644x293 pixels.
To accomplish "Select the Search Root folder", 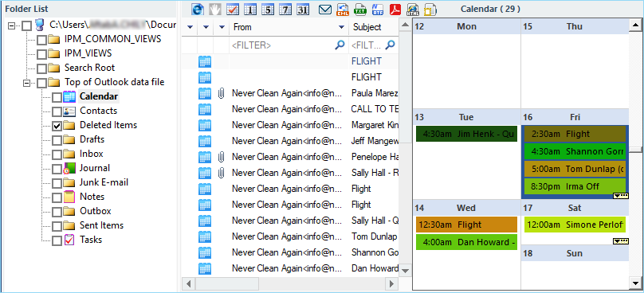I will coord(89,68).
